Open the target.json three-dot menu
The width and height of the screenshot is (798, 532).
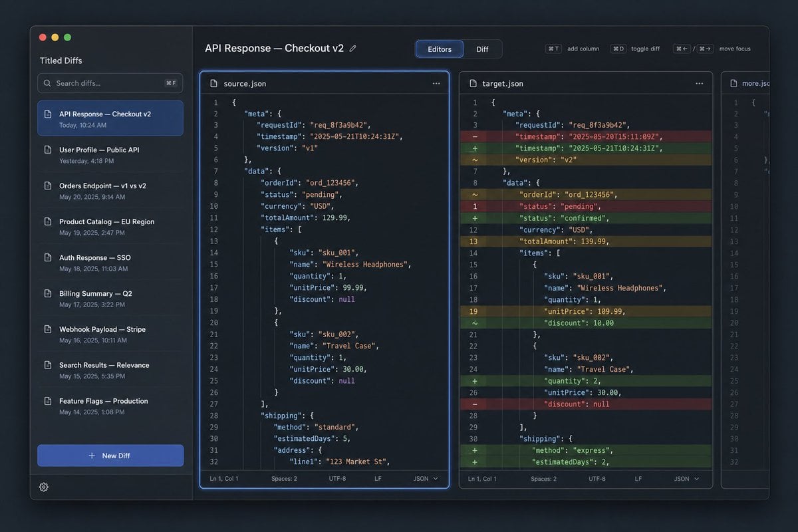coord(700,83)
